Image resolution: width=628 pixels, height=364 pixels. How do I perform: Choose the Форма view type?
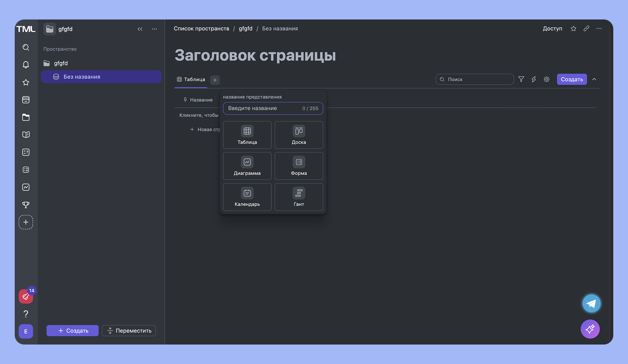coord(299,166)
